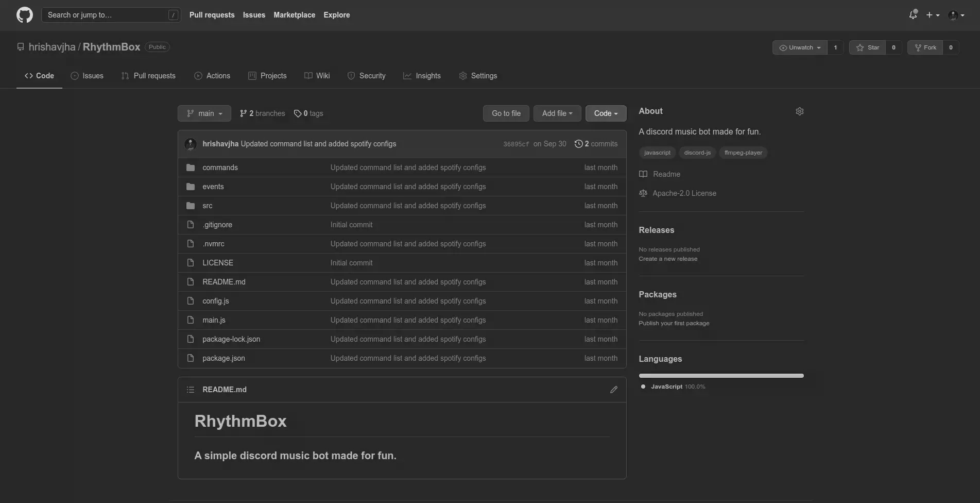The width and height of the screenshot is (980, 503).
Task: Click Publish your first package
Action: tap(674, 323)
